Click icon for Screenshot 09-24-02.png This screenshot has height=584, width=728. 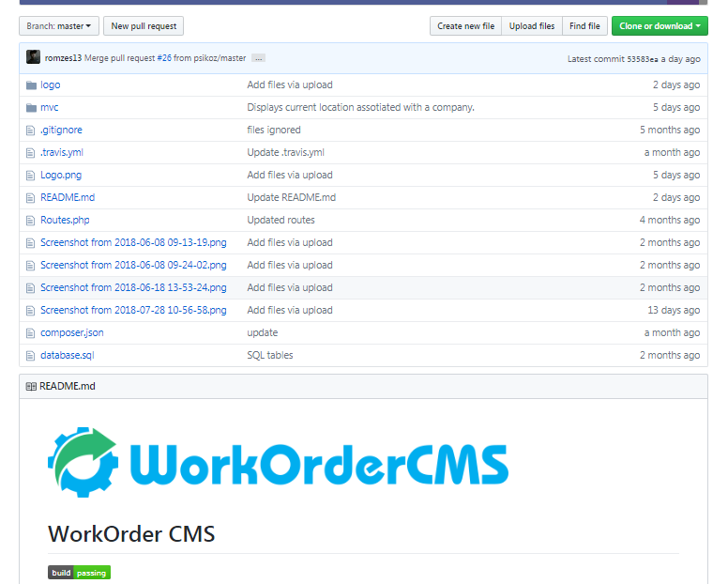(x=31, y=266)
